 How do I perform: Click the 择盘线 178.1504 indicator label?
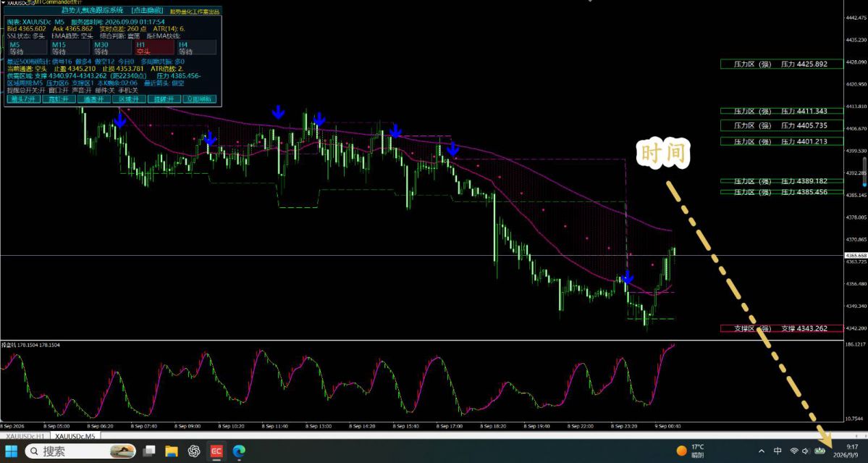tap(30, 345)
